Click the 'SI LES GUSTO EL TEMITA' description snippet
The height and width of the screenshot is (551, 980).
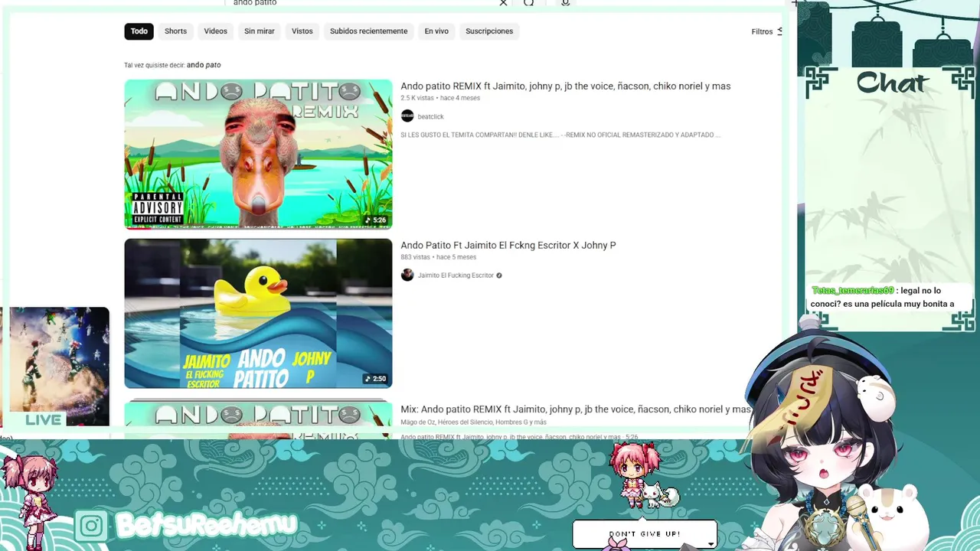pos(560,135)
